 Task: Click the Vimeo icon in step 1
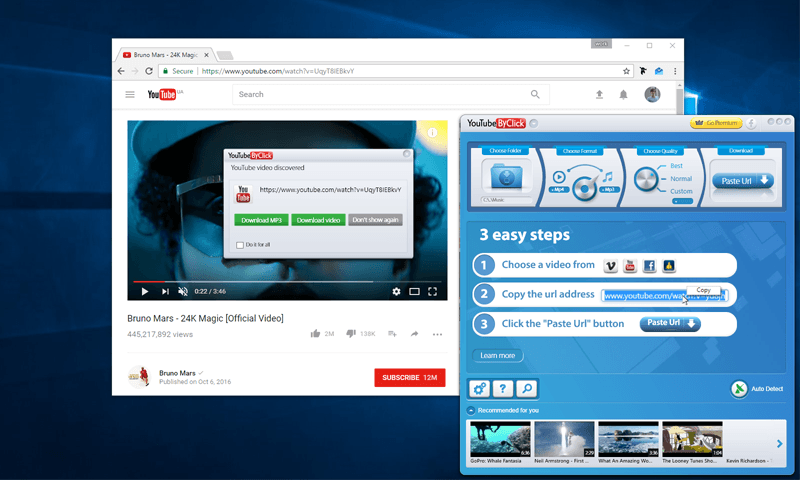pos(610,266)
